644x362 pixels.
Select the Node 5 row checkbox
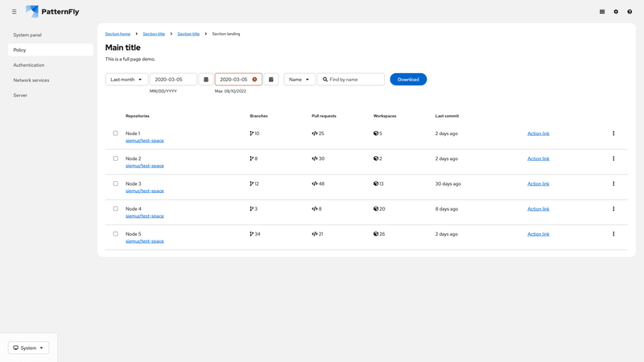coord(115,234)
